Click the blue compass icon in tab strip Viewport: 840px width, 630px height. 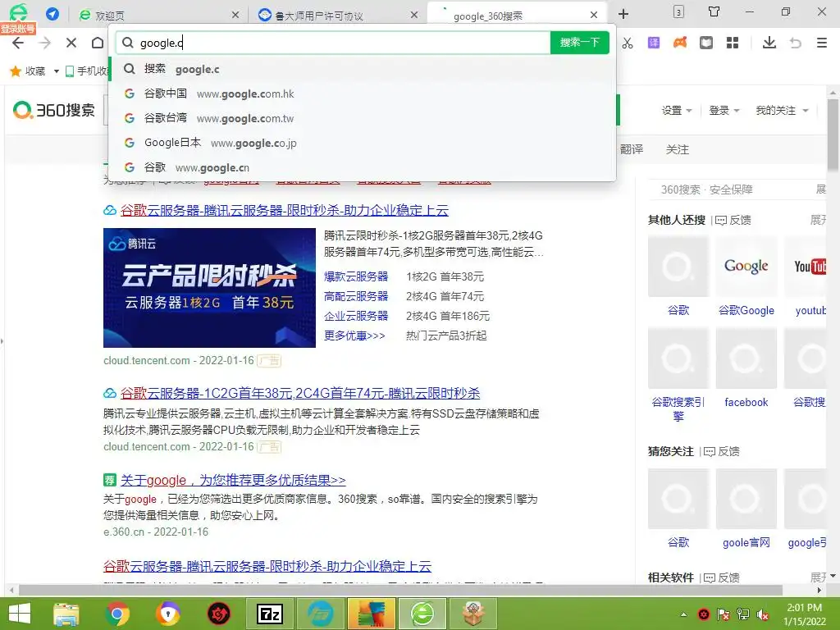click(52, 14)
